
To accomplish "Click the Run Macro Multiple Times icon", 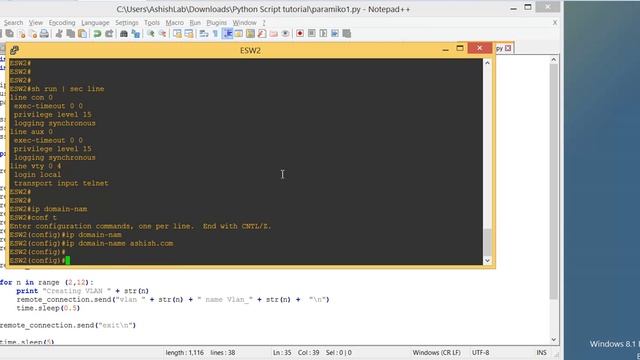I will [x=335, y=34].
